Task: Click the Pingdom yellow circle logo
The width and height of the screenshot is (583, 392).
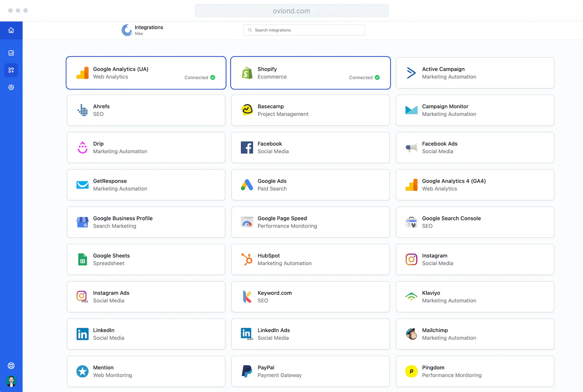Action: tap(411, 371)
